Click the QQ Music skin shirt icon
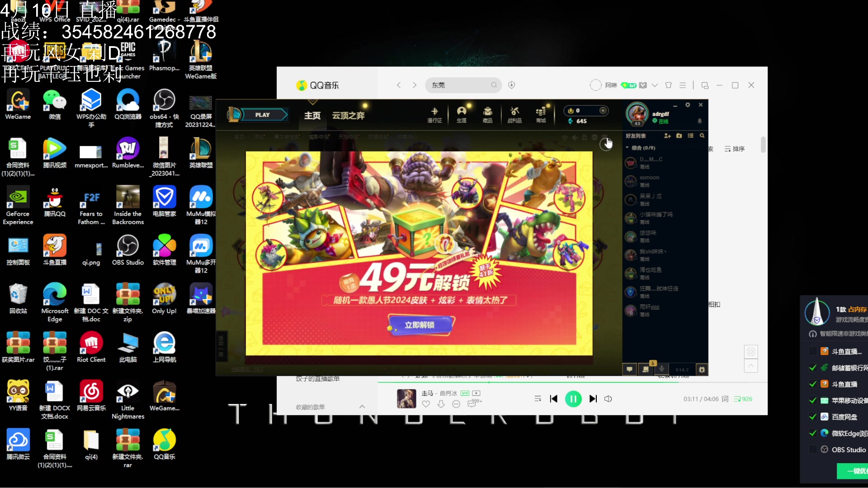 (669, 85)
